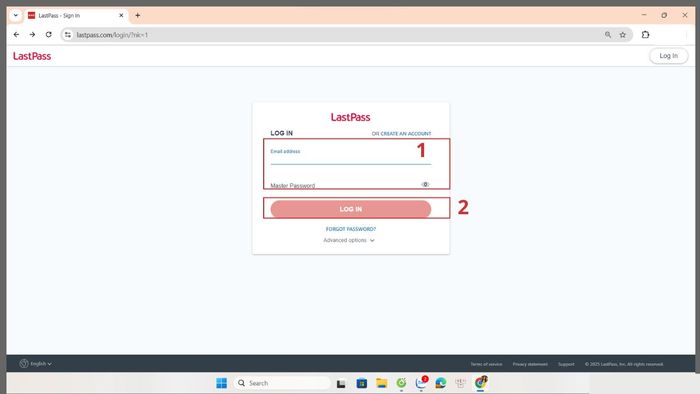View site information icon in address bar

(68, 35)
